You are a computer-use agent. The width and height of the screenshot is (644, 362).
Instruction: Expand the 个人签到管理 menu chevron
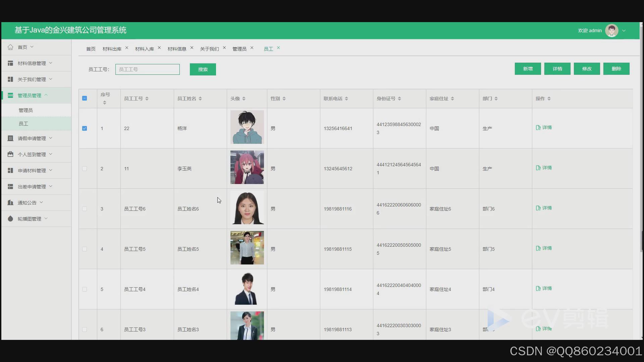click(x=51, y=154)
